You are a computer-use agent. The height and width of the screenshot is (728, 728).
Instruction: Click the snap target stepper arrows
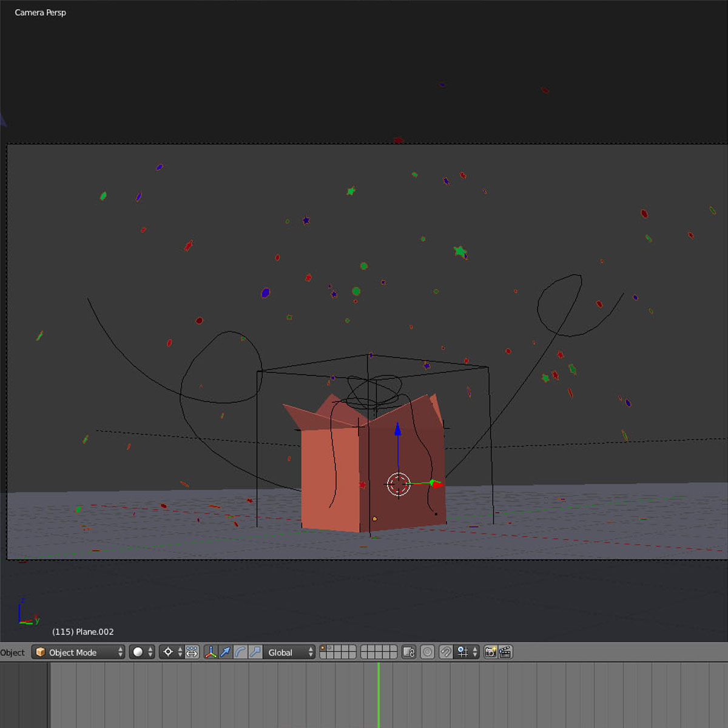pos(474,652)
